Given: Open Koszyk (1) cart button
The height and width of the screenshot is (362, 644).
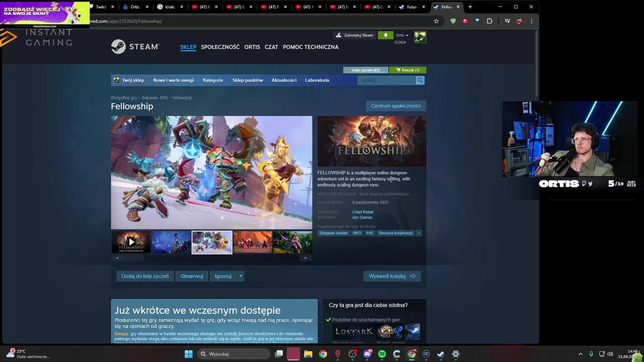Looking at the screenshot, I should pyautogui.click(x=408, y=70).
